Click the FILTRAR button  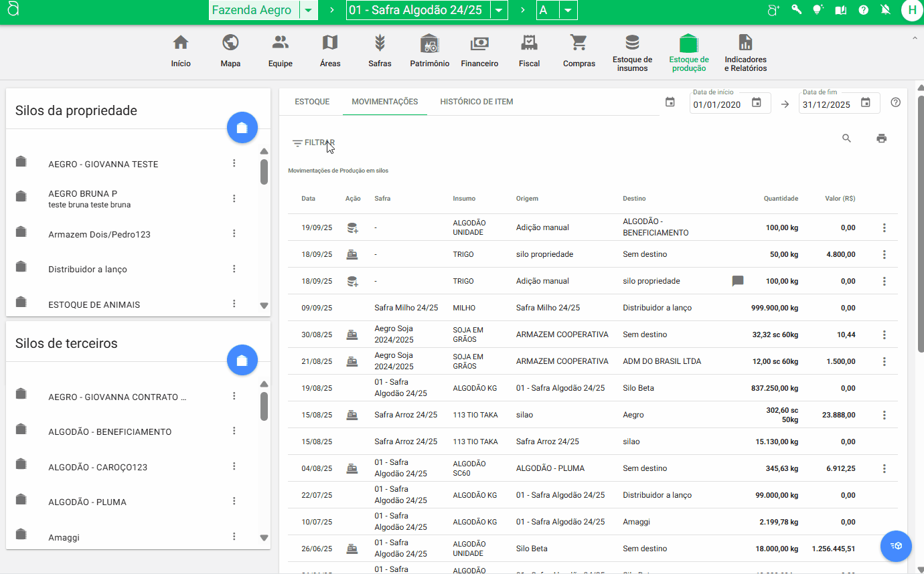point(313,143)
